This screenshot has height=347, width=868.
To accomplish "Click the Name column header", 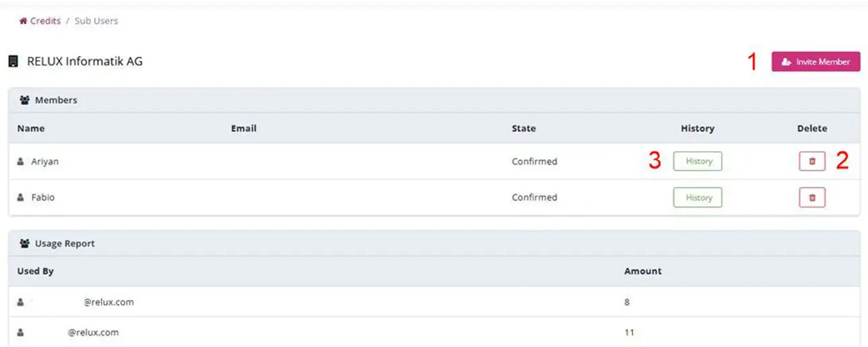I will pos(31,128).
